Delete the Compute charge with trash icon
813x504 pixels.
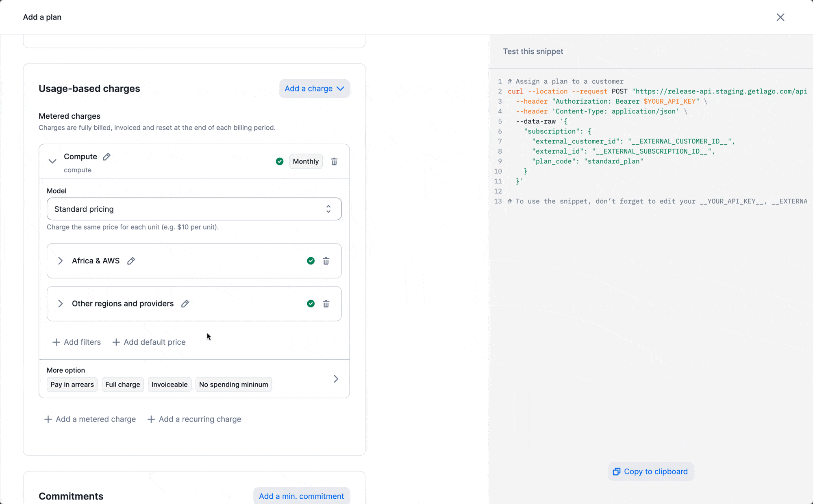point(334,161)
